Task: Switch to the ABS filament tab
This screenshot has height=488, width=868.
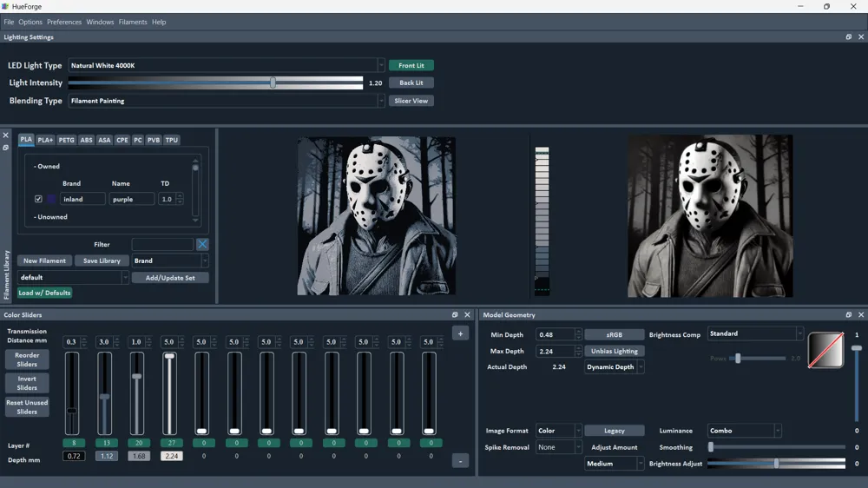Action: tap(86, 140)
